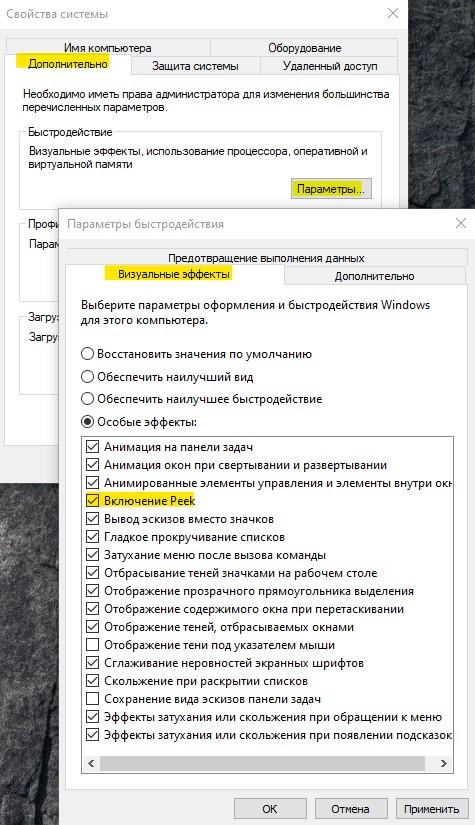
Task: Switch to Удаленный доступ tab
Action: [x=330, y=66]
